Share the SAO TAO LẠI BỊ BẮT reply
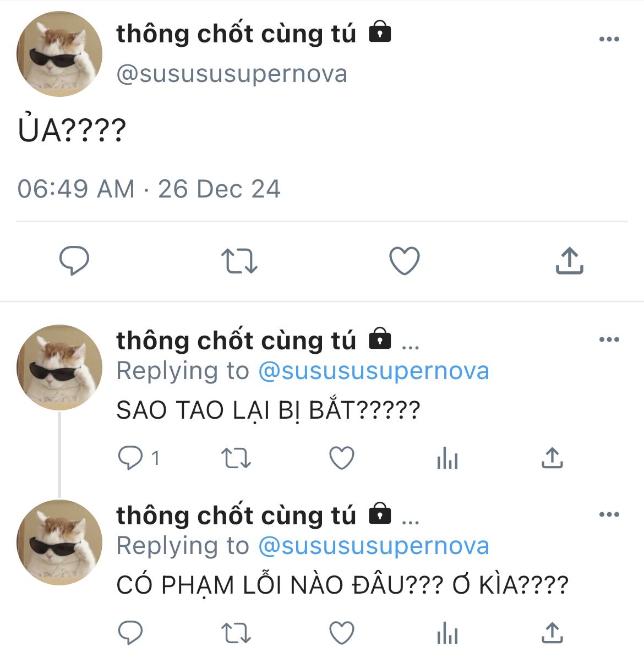 pyautogui.click(x=552, y=457)
